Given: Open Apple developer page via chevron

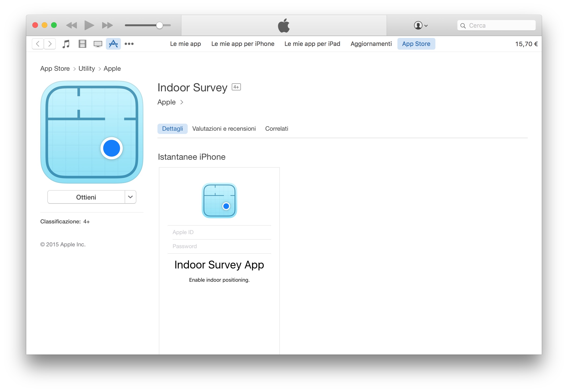Looking at the screenshot, I should coord(182,102).
